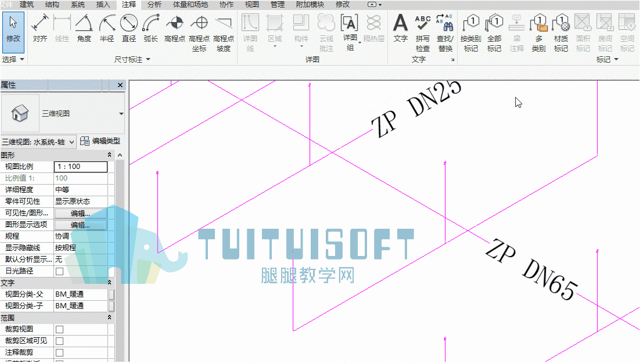Click the 编辑类型 button
The width and height of the screenshot is (640, 364).
tap(100, 141)
